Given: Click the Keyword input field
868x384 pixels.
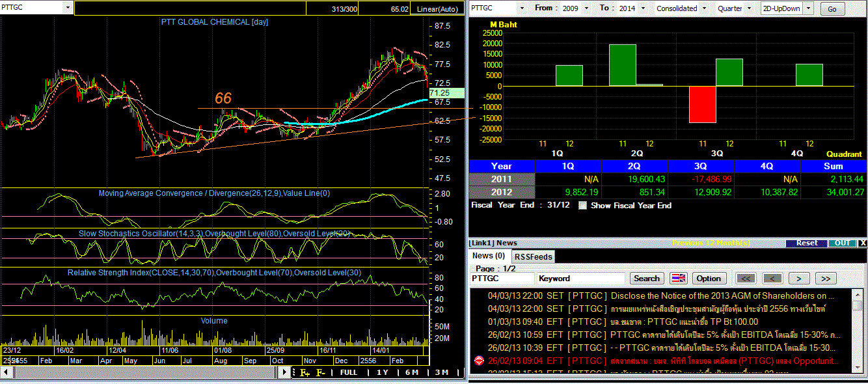Looking at the screenshot, I should (580, 279).
